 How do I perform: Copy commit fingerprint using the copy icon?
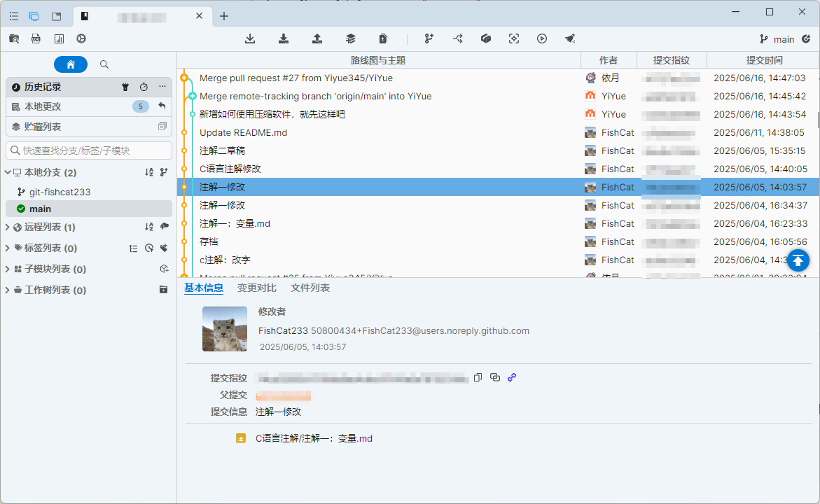478,377
